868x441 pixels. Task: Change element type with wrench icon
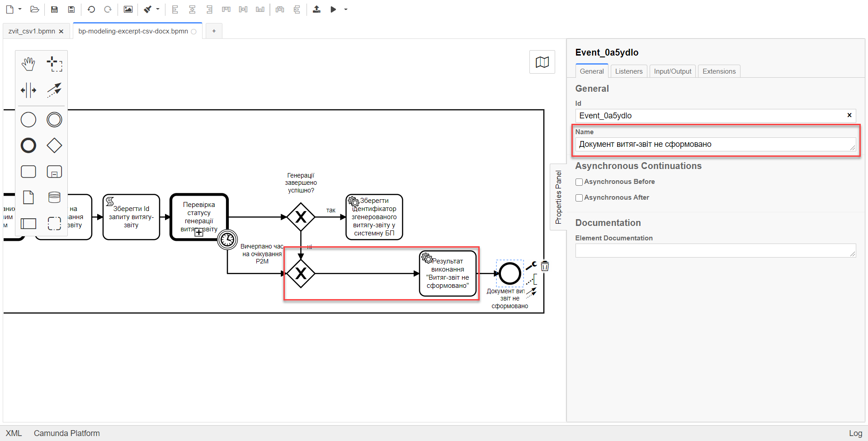click(x=531, y=266)
